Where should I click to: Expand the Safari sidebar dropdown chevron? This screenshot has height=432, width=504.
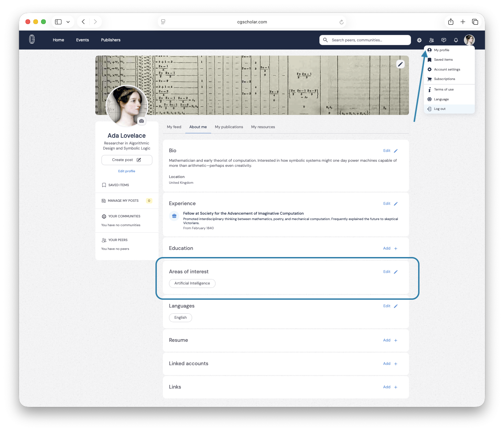pyautogui.click(x=68, y=22)
